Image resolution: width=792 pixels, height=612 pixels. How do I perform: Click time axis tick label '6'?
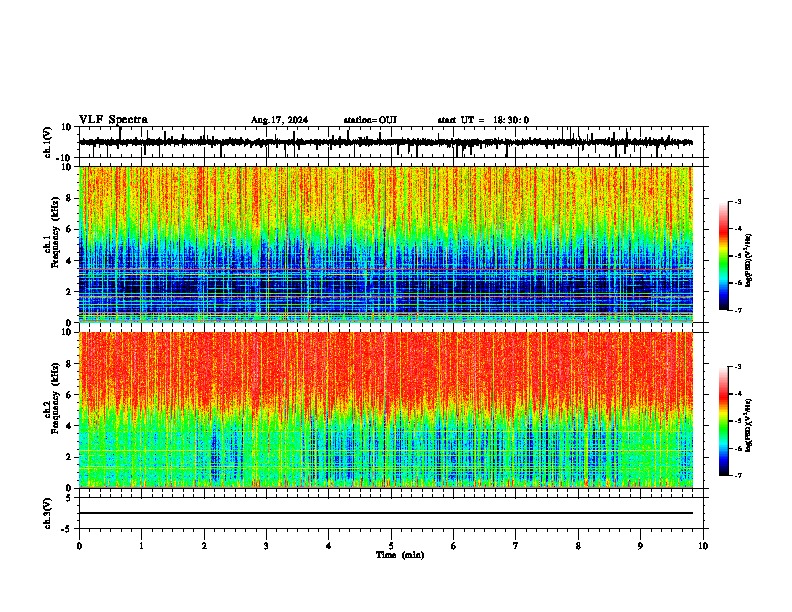tap(454, 546)
